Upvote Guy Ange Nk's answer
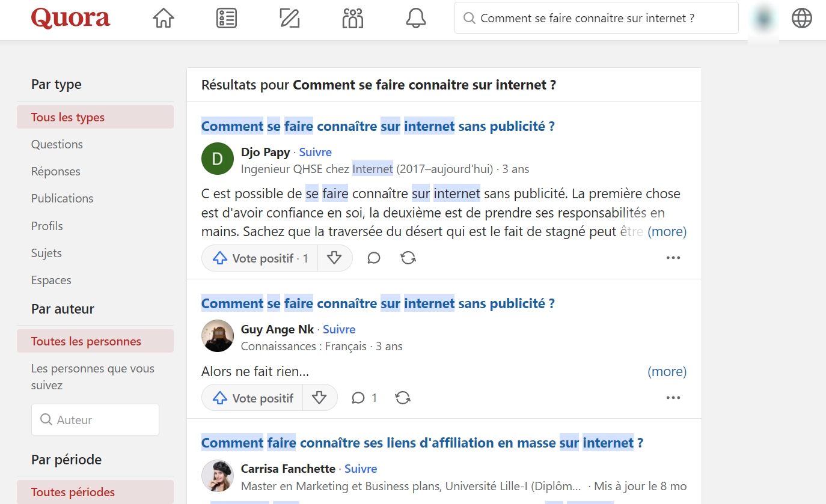826x504 pixels. [252, 398]
